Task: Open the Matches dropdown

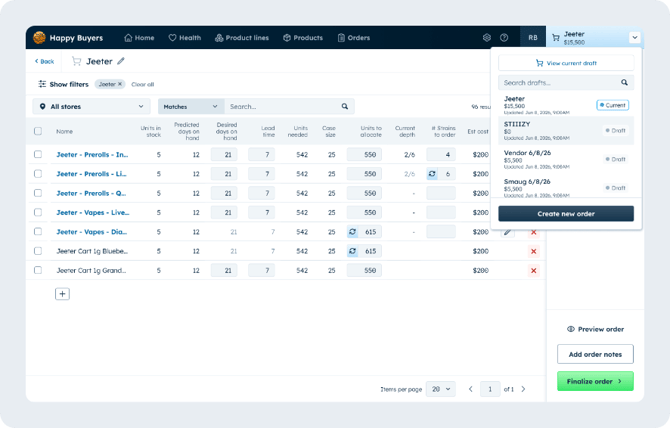Action: tap(191, 106)
